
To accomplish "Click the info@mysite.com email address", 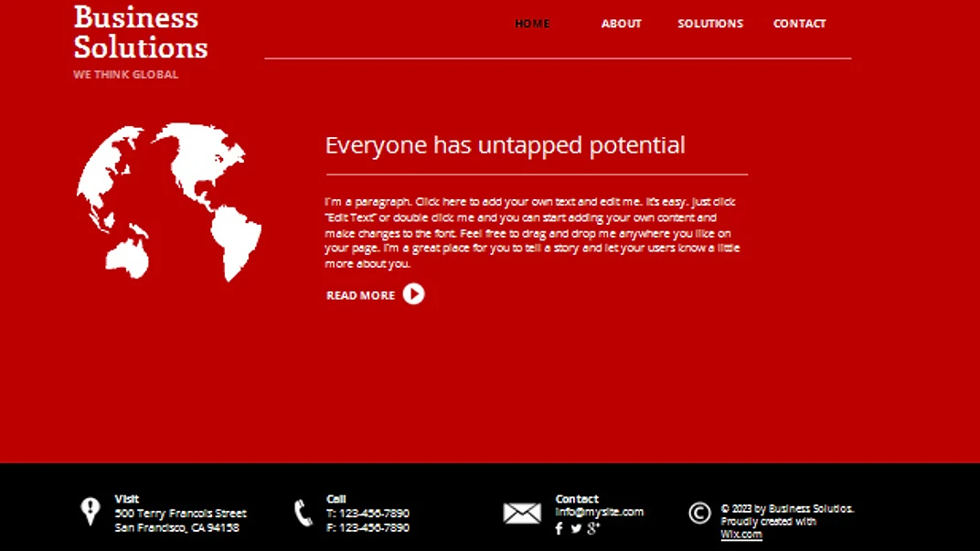I will tap(599, 512).
